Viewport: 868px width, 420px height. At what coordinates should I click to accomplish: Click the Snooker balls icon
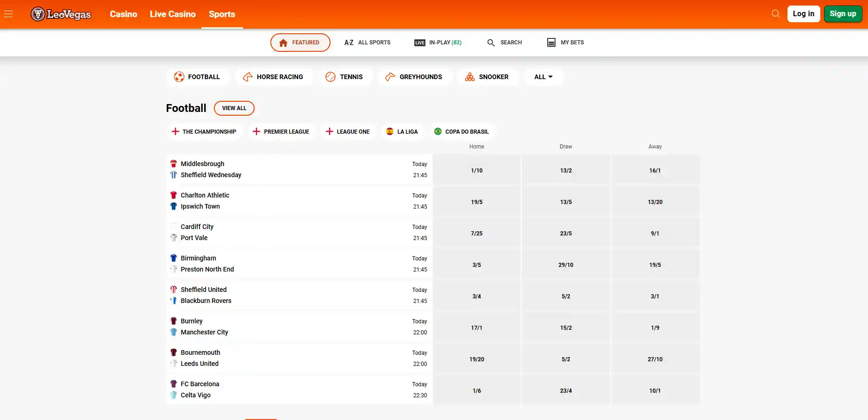469,77
